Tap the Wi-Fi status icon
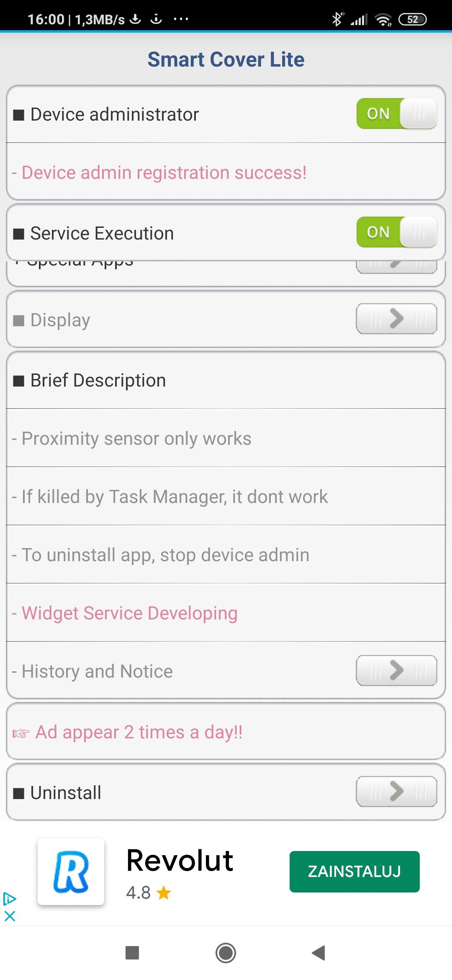This screenshot has height=980, width=452. pos(383,20)
